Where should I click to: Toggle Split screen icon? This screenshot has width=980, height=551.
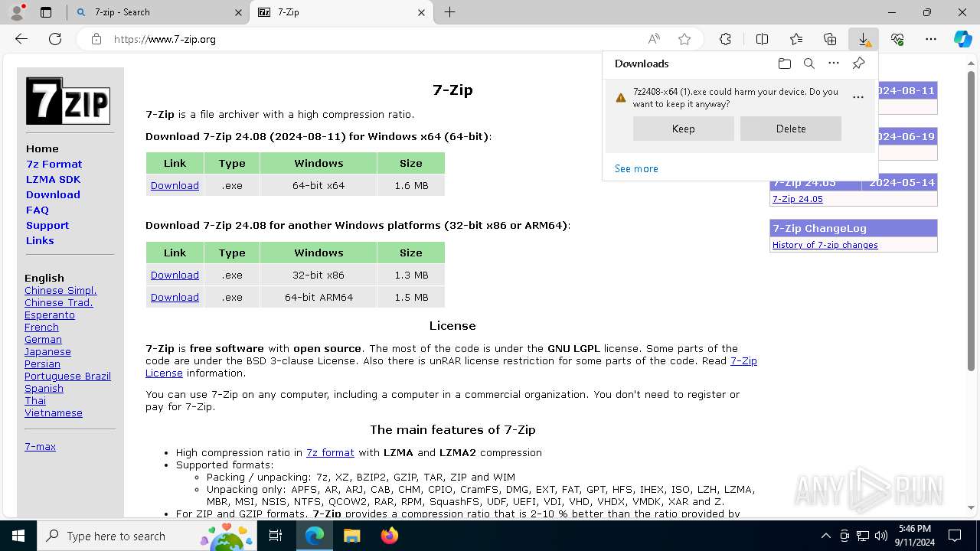tap(762, 39)
